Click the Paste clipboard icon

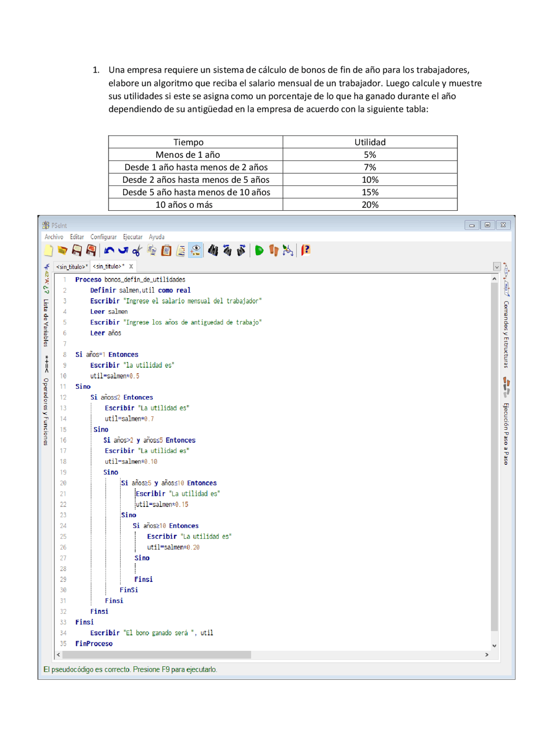(166, 250)
